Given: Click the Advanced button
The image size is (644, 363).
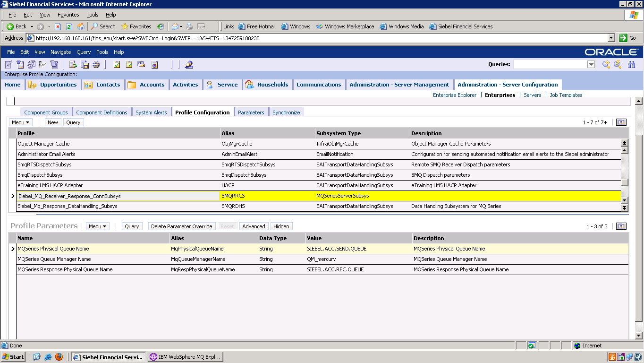Looking at the screenshot, I should click(x=254, y=226).
